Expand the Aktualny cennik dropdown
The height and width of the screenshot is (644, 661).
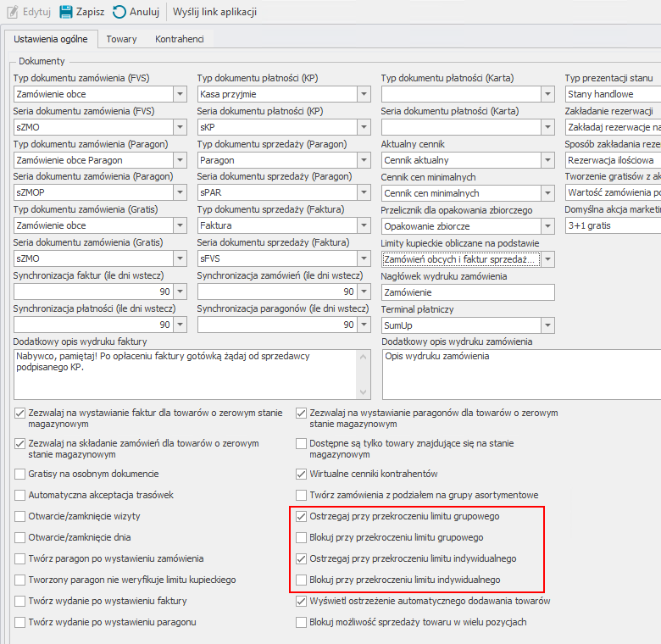[x=547, y=160]
